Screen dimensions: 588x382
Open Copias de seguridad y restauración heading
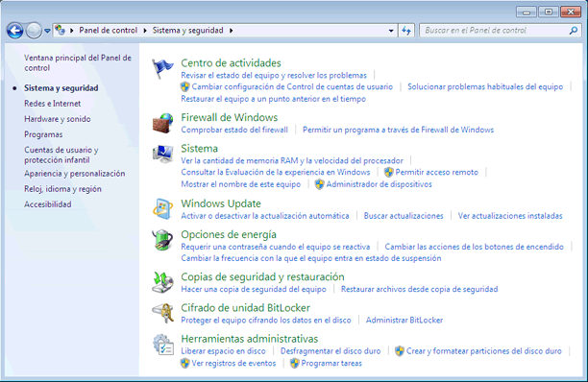[x=262, y=276]
